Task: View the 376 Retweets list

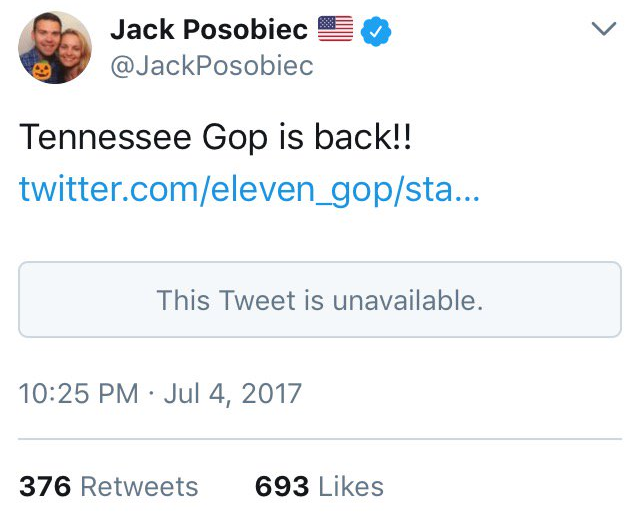Action: pos(108,486)
